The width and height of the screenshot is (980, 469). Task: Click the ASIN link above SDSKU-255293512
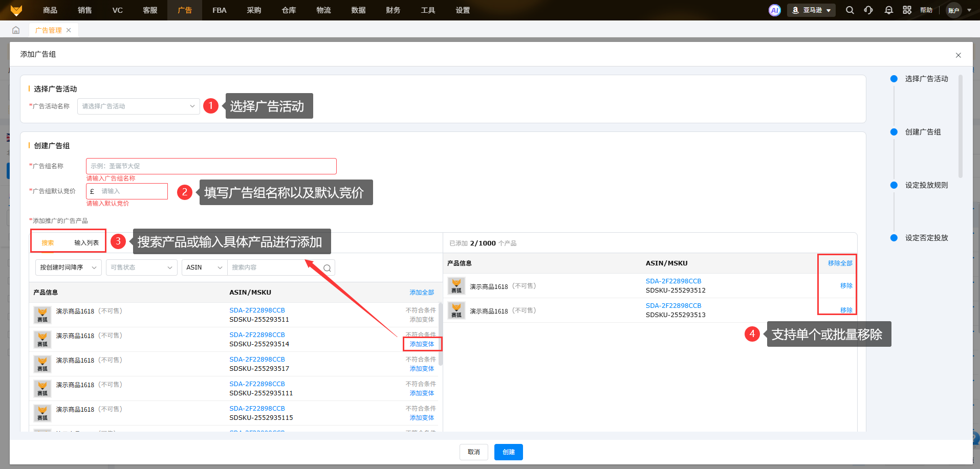(x=673, y=281)
